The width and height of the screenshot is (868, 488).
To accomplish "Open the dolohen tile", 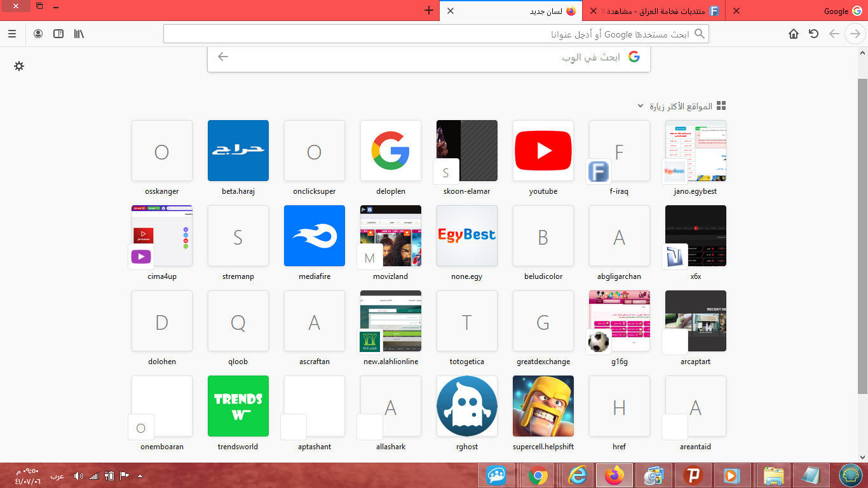I will [x=162, y=321].
